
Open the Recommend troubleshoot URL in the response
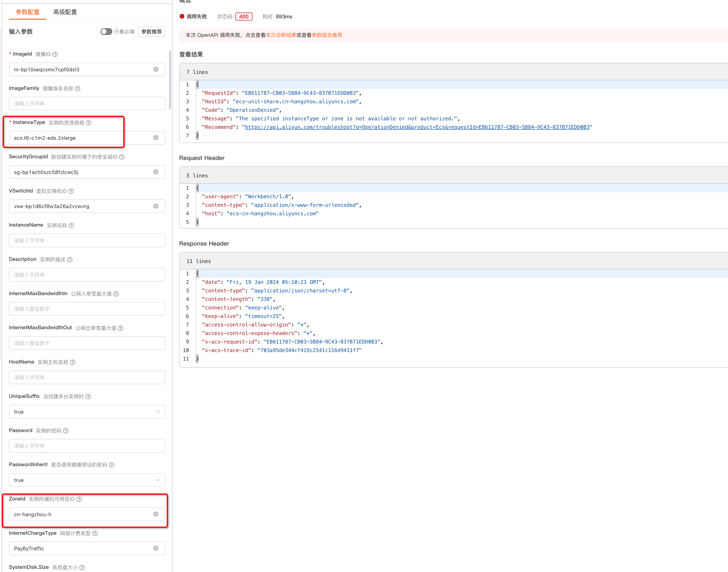tap(417, 127)
